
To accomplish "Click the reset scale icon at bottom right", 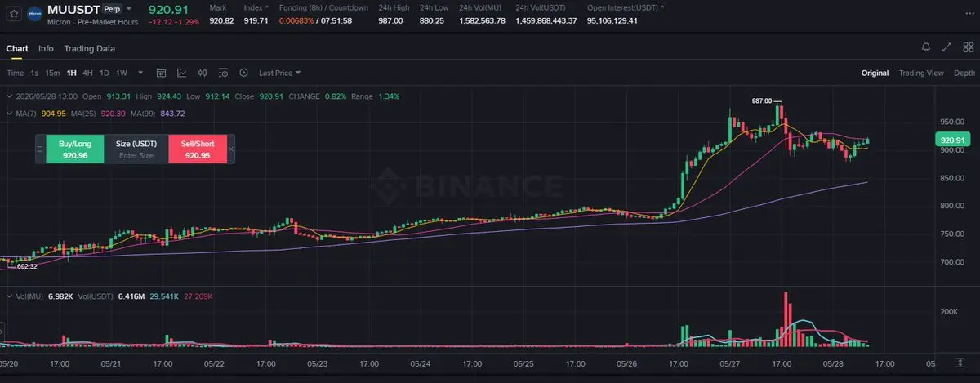I will (959, 361).
